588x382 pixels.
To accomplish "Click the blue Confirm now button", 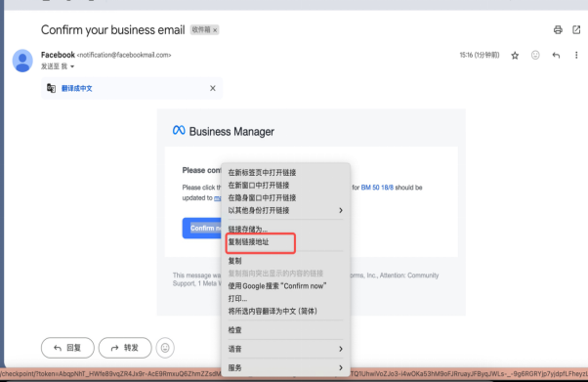I will [x=202, y=229].
